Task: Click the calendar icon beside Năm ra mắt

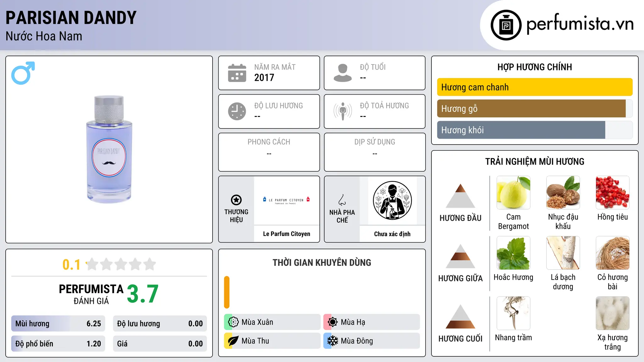Action: 237,73
